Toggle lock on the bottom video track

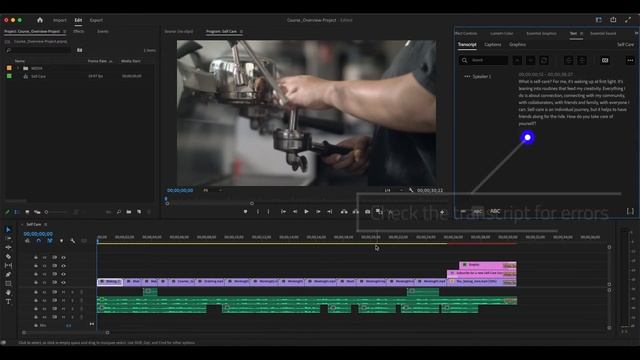pyautogui.click(x=36, y=282)
